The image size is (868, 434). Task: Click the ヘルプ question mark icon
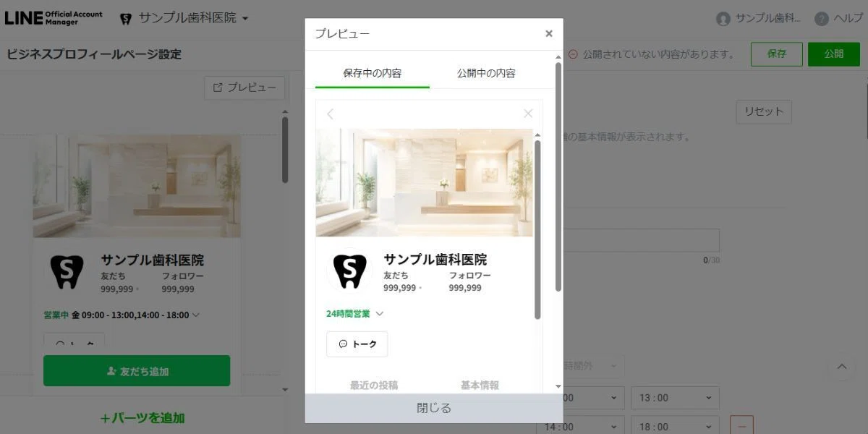[x=821, y=19]
